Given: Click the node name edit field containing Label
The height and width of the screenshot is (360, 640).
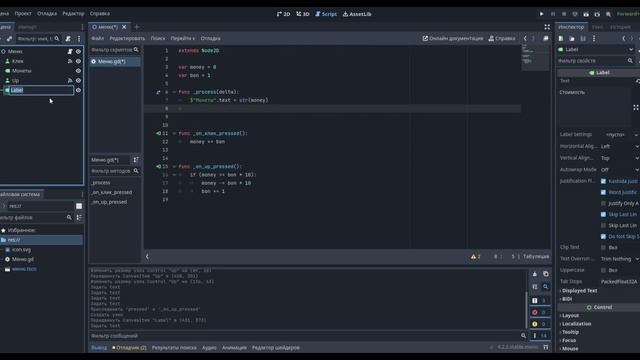Looking at the screenshot, I should pos(42,90).
